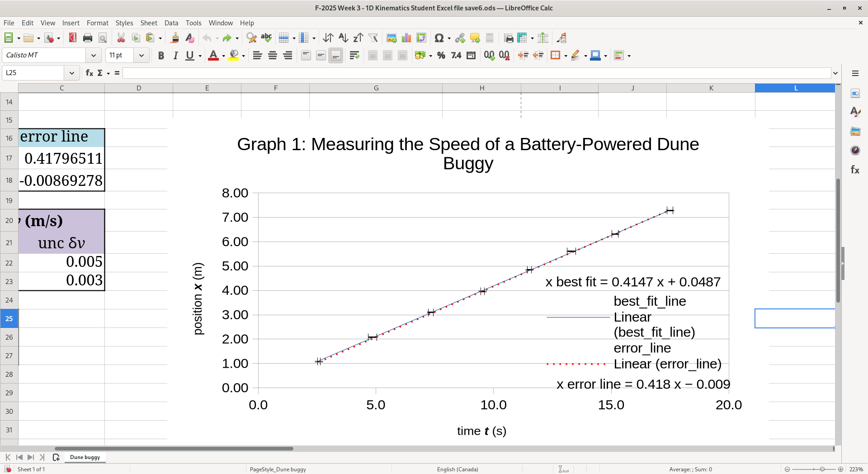Select column L header
This screenshot has height=474, width=868.
click(795, 88)
